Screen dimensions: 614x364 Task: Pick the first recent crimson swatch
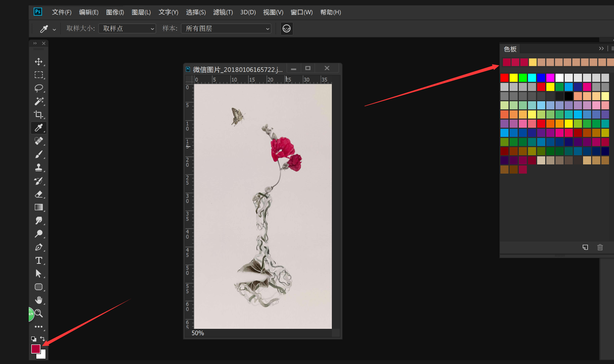[x=507, y=62]
